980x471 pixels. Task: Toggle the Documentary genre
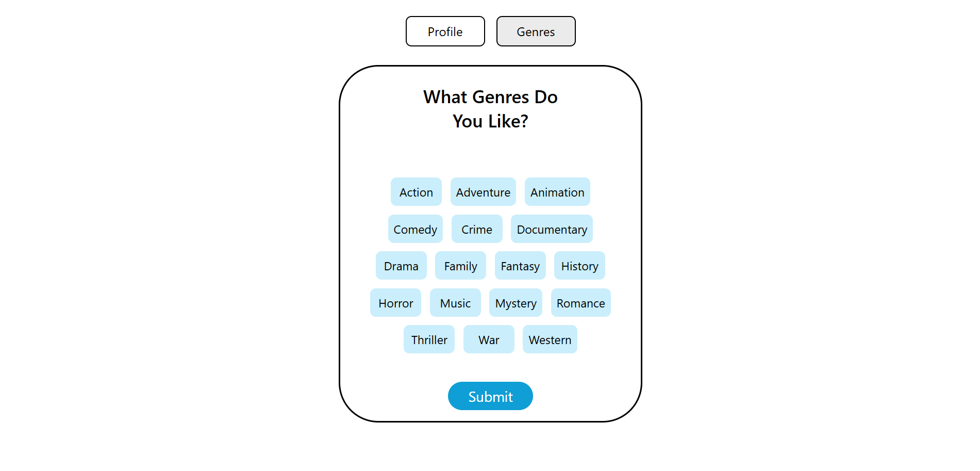tap(552, 229)
